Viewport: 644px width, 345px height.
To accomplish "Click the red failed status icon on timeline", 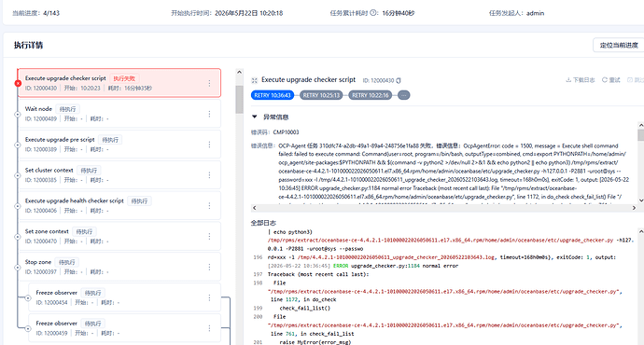I will pos(18,83).
